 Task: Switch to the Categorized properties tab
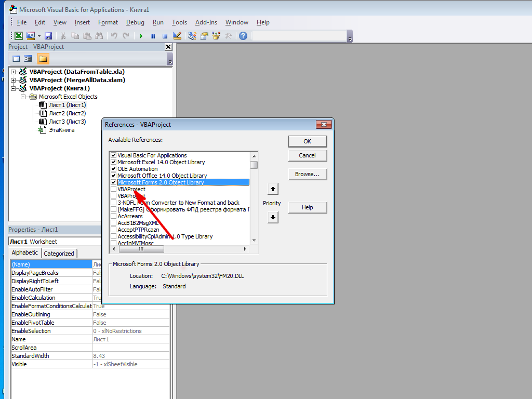pos(59,254)
